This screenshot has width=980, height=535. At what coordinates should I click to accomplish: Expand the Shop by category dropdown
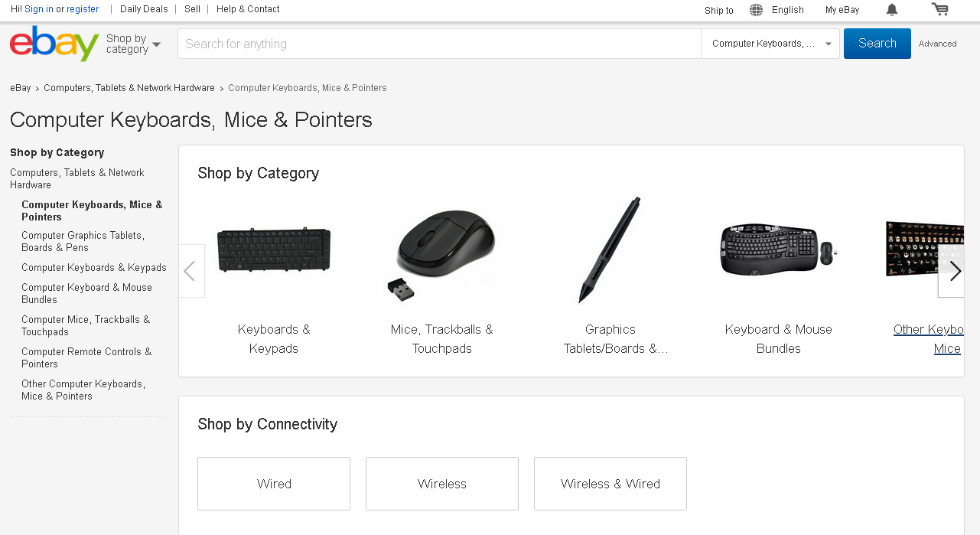(x=134, y=44)
